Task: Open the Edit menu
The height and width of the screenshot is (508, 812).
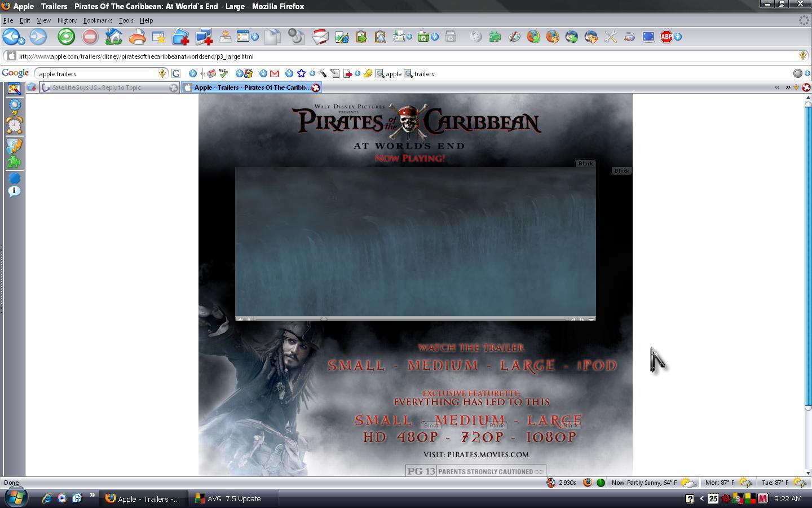Action: click(25, 20)
